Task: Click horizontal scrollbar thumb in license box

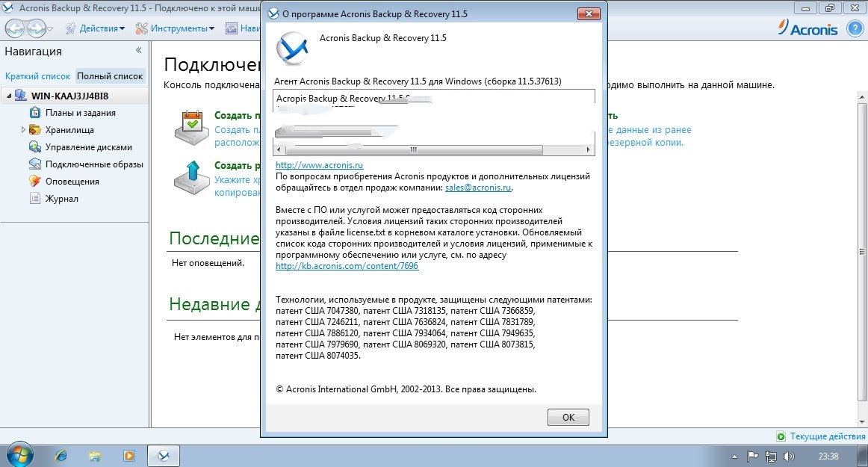Action: click(414, 149)
